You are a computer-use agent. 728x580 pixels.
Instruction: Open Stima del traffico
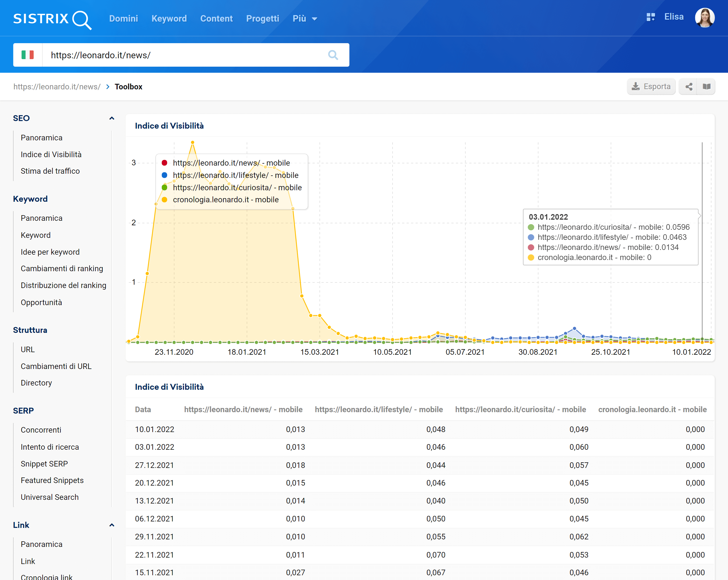pyautogui.click(x=50, y=171)
